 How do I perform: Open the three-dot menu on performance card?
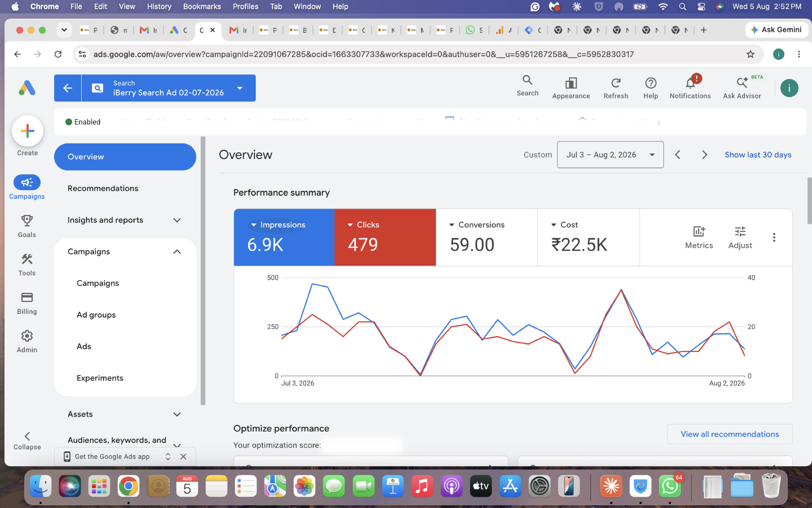click(774, 237)
